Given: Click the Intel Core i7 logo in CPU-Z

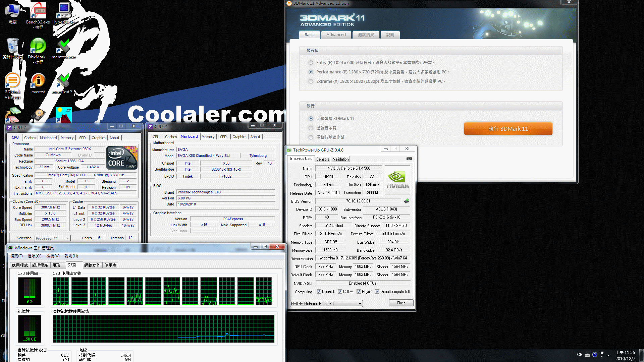Looking at the screenshot, I should (122, 158).
